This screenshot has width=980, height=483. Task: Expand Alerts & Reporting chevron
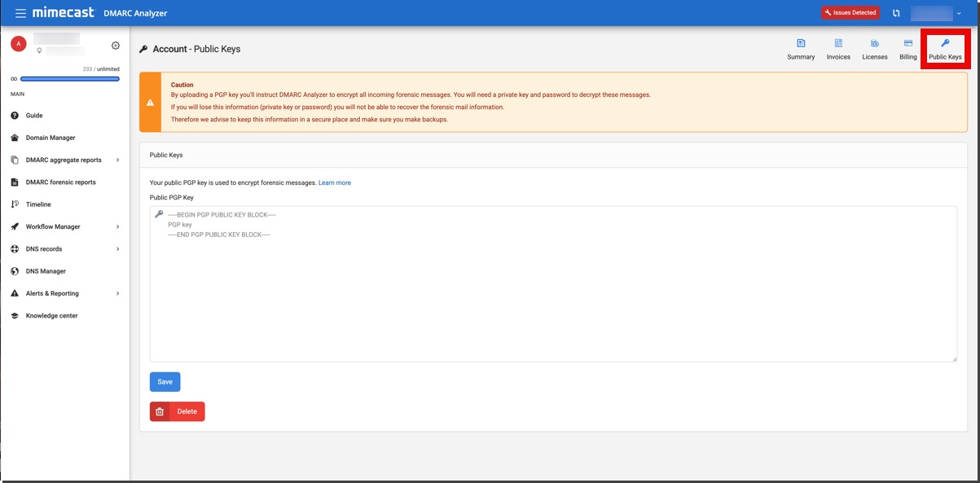pos(118,293)
